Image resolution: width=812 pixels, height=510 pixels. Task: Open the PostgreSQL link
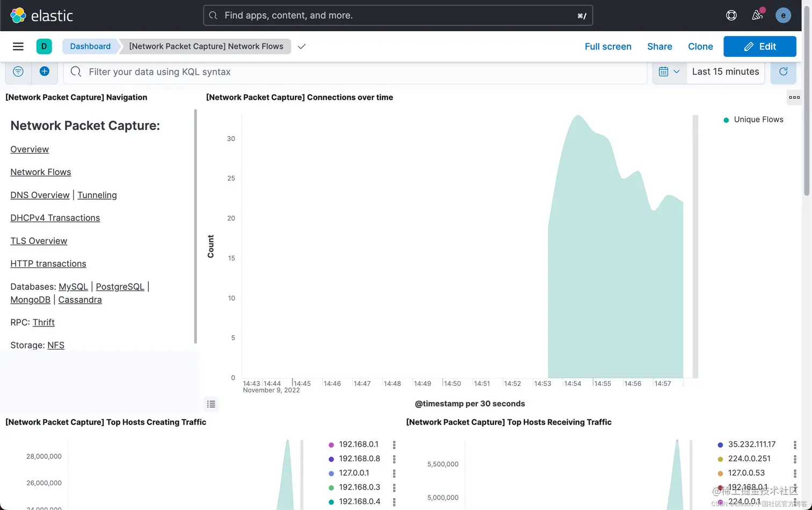pyautogui.click(x=120, y=287)
